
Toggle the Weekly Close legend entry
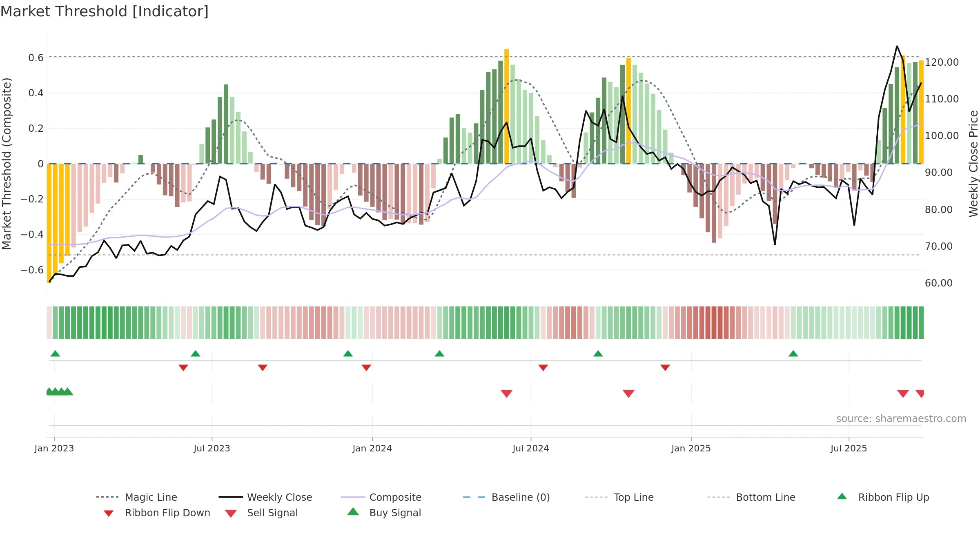point(265,497)
